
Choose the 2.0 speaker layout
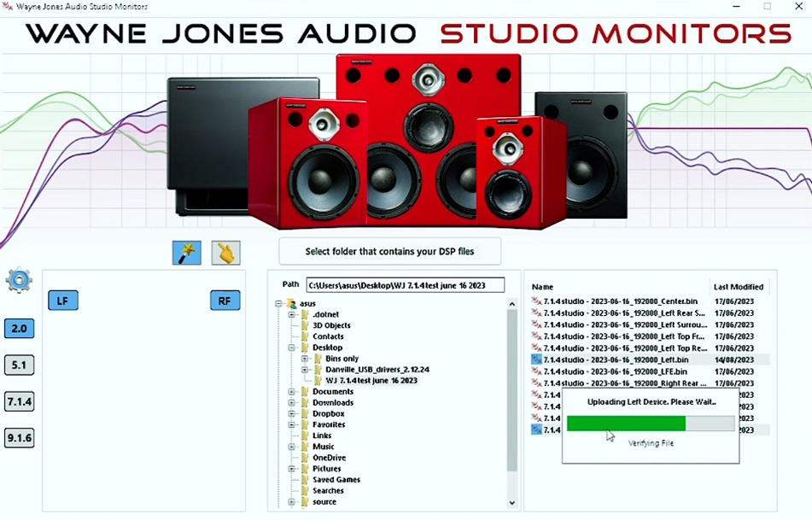[x=19, y=329]
